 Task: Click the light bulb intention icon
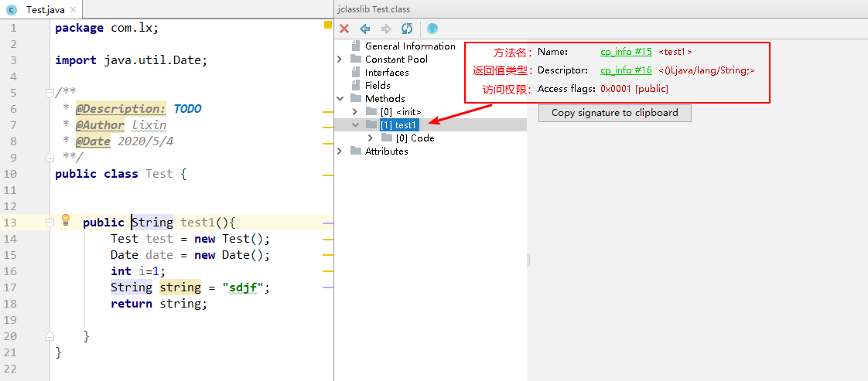pos(66,220)
